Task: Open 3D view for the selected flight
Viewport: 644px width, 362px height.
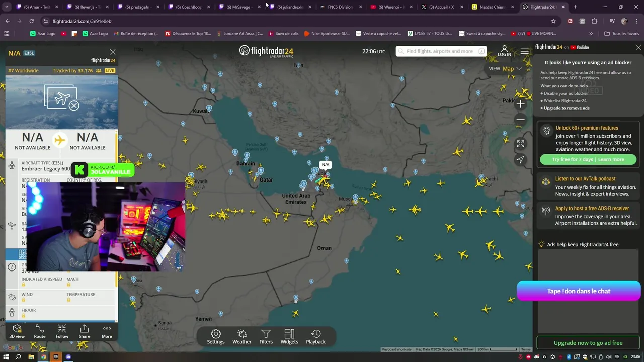Action: [17, 331]
